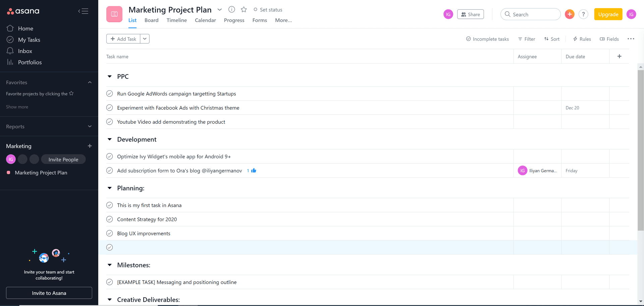Toggle the Incomplete tasks filter
The image size is (644, 306).
488,39
